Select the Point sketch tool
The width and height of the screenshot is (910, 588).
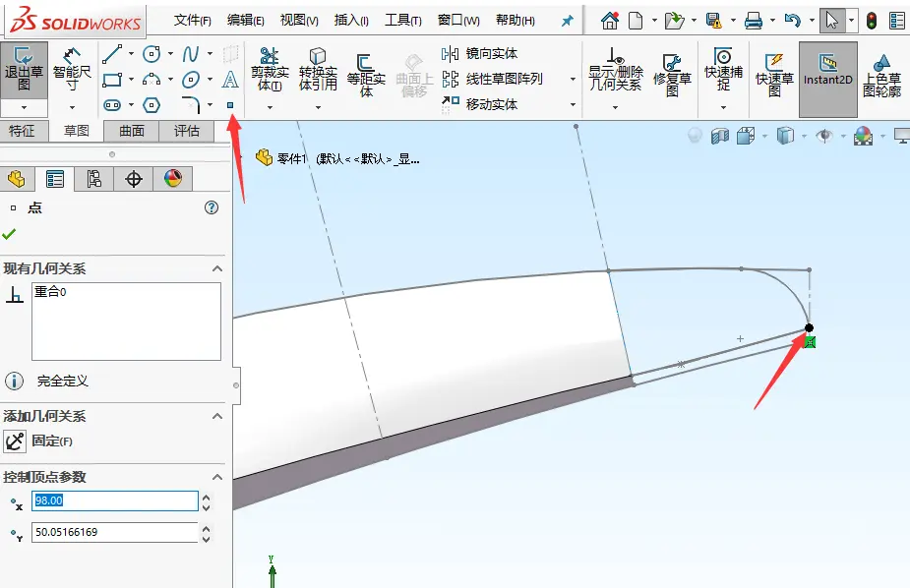coord(230,105)
